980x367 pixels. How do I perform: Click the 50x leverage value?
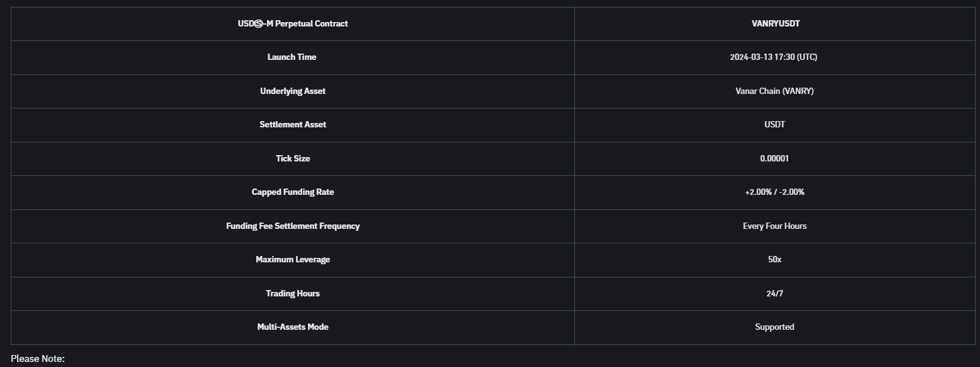774,260
